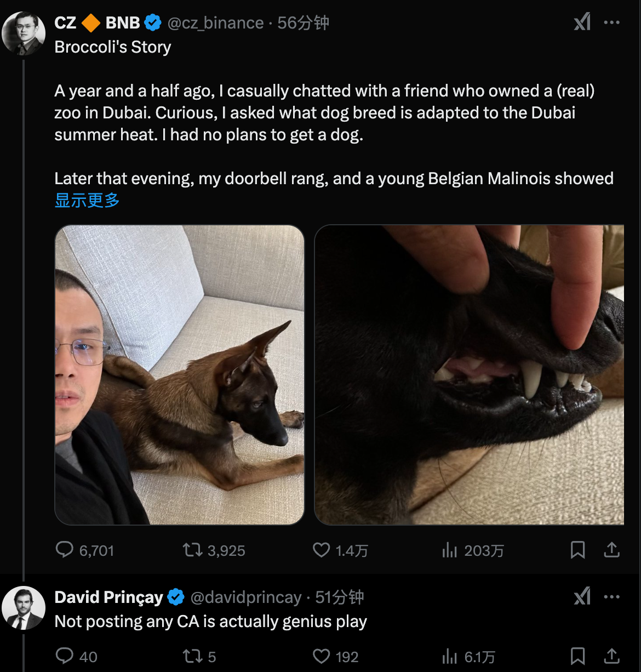The height and width of the screenshot is (672, 641).
Task: Open Grok icon on David Prinçay's reply
Action: (582, 596)
